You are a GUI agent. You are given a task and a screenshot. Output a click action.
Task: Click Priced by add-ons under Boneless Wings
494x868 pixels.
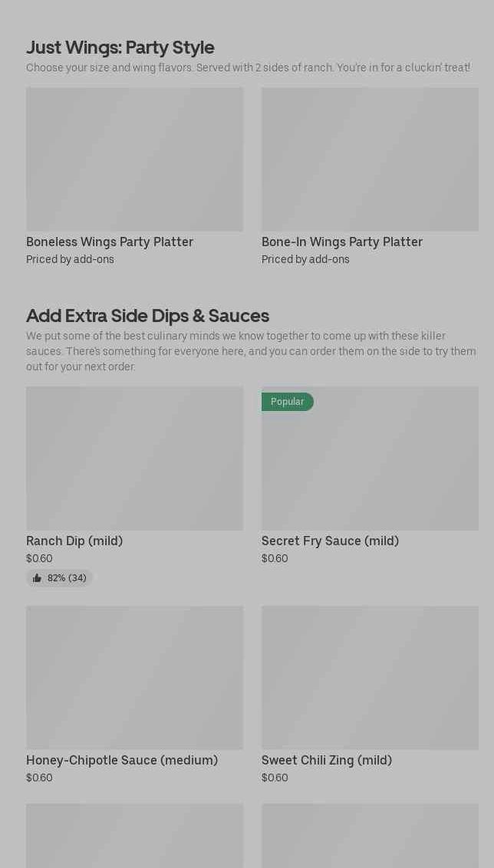tap(70, 259)
